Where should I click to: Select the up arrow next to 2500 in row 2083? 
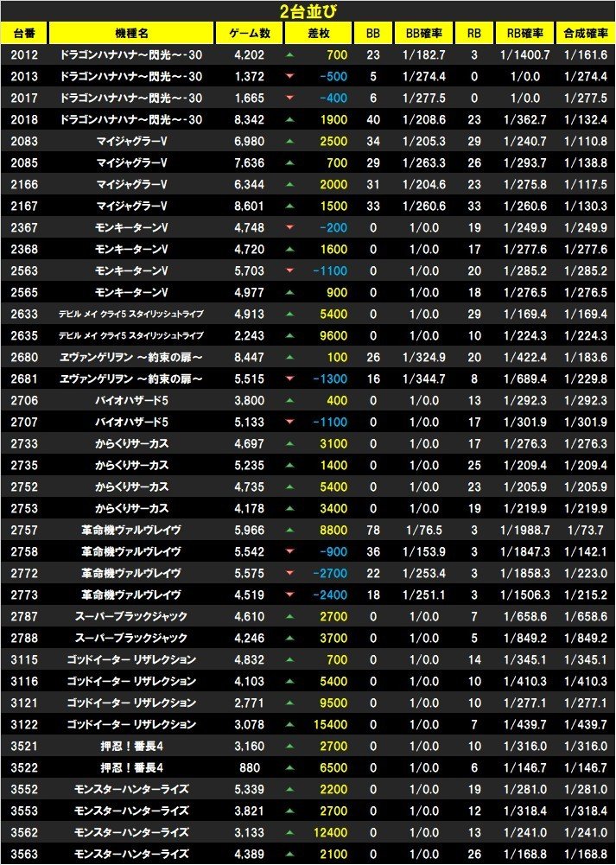coord(290,141)
